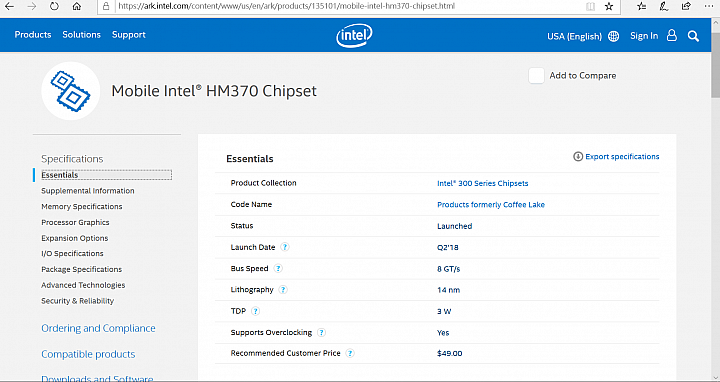The height and width of the screenshot is (382, 720).
Task: Click the Essentials section heading
Action: (250, 159)
